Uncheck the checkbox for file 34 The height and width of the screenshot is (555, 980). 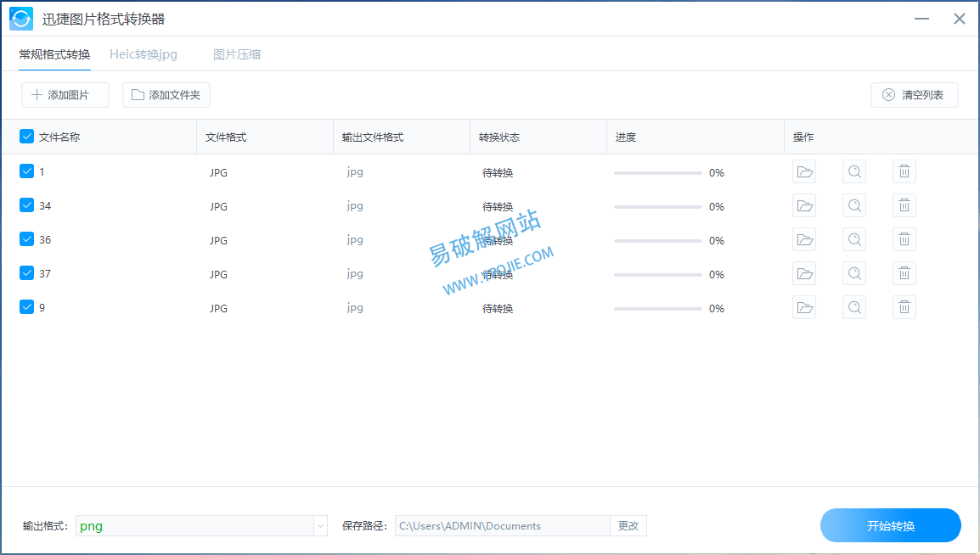tap(26, 205)
